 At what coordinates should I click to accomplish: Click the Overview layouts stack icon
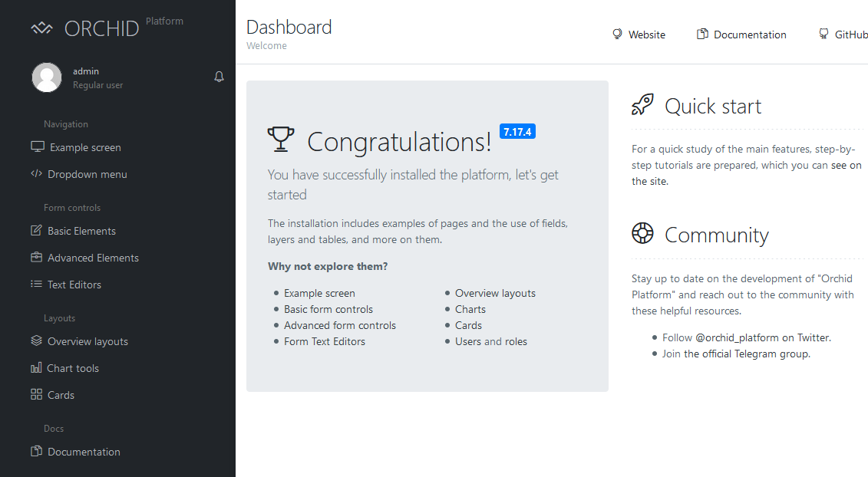[x=36, y=341]
